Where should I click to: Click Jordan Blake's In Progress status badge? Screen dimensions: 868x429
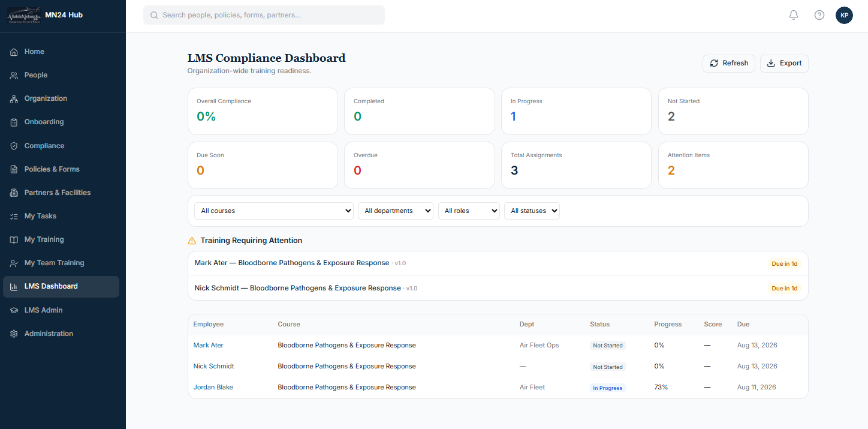coord(608,388)
